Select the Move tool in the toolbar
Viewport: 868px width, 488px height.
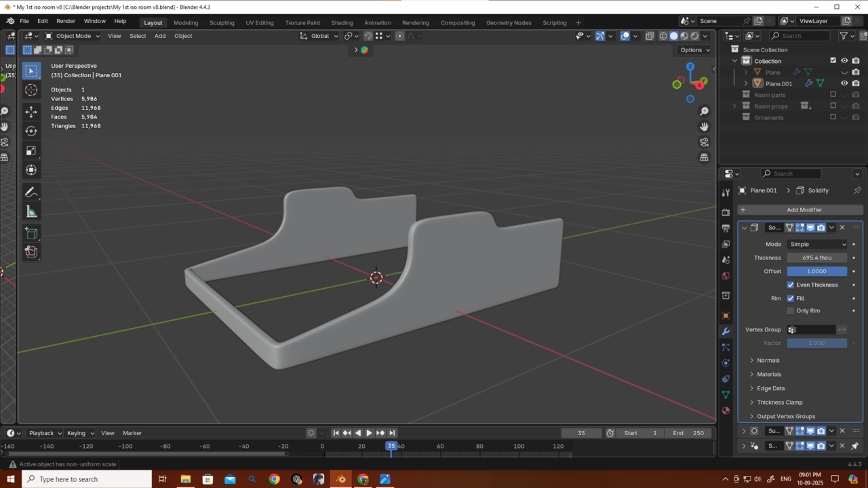pos(31,112)
